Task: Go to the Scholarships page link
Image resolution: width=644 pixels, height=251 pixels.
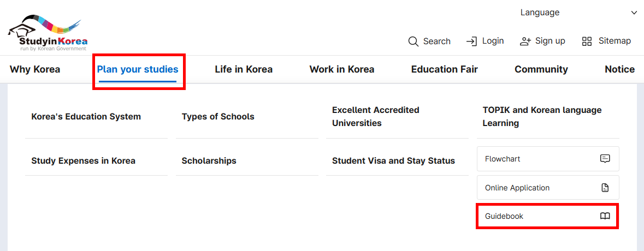Action: (x=209, y=161)
